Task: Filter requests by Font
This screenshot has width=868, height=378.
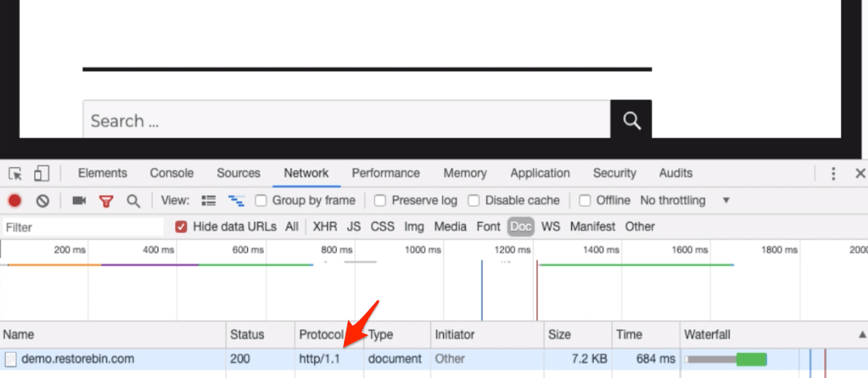Action: click(488, 227)
